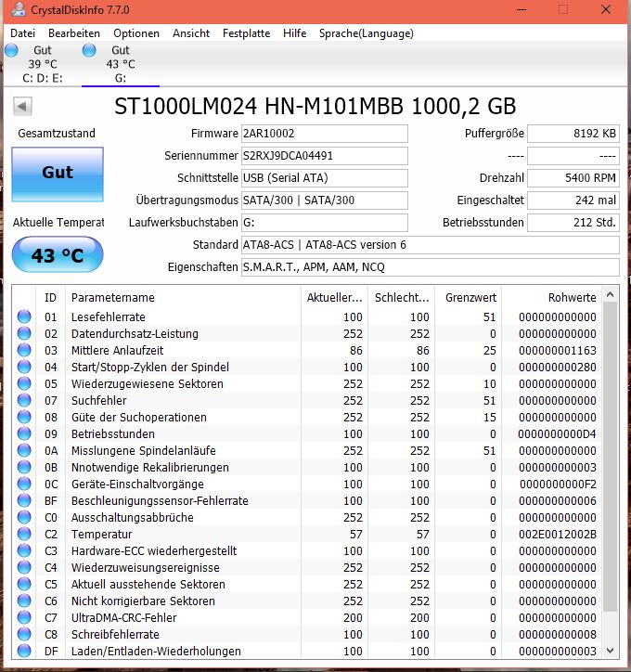Screen dimensions: 631x672
Task: Click status orb in Suchfehler row
Action: point(24,400)
